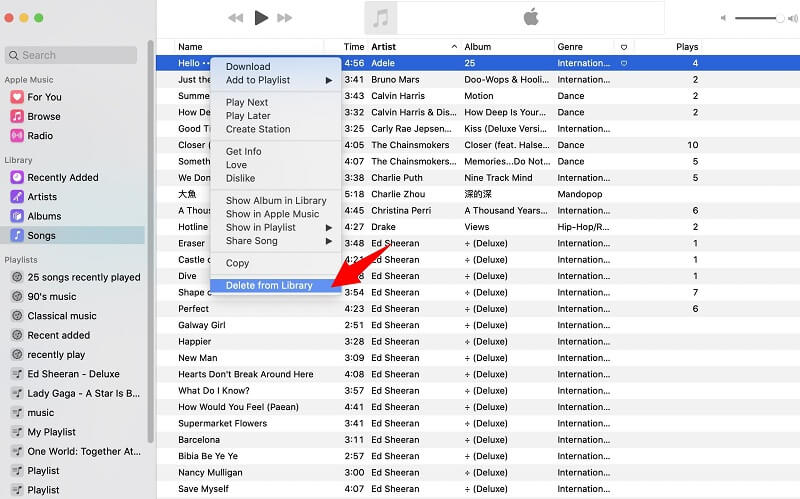Click the Browse music note icon
Screen dimensions: 800x499
[17, 116]
